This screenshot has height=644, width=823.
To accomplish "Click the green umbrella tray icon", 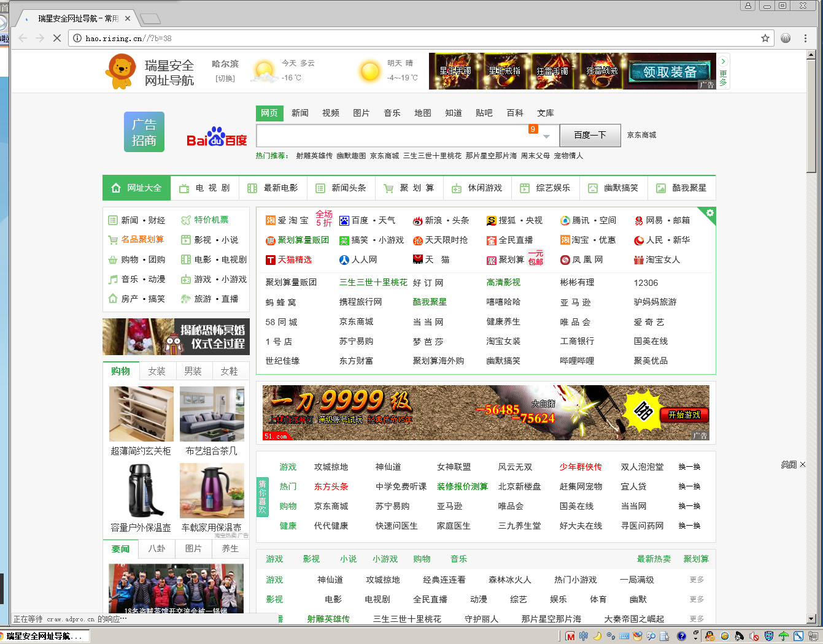I will pos(784,636).
